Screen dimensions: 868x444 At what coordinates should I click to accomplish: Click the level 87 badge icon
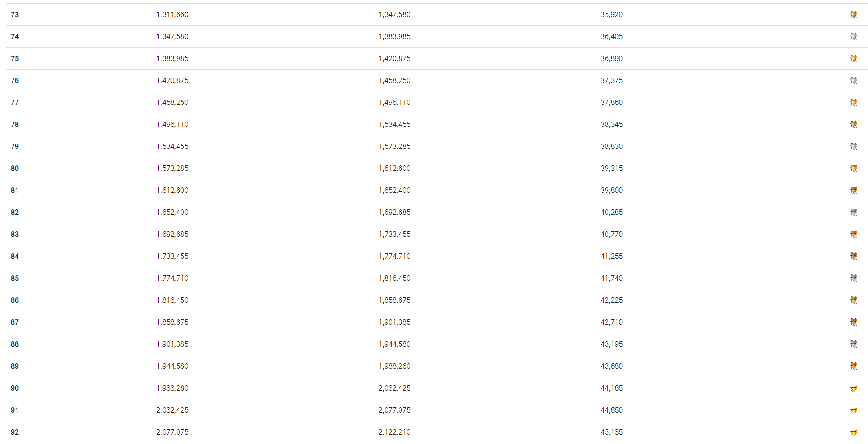[x=853, y=322]
